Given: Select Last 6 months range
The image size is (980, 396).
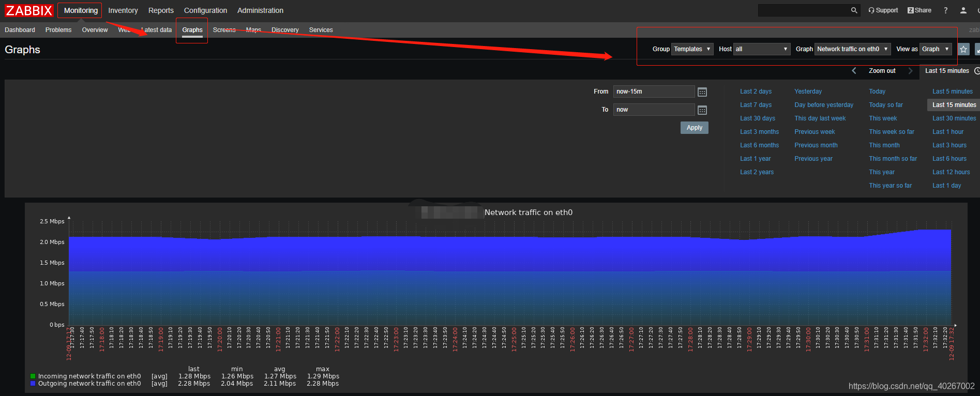Looking at the screenshot, I should click(759, 145).
